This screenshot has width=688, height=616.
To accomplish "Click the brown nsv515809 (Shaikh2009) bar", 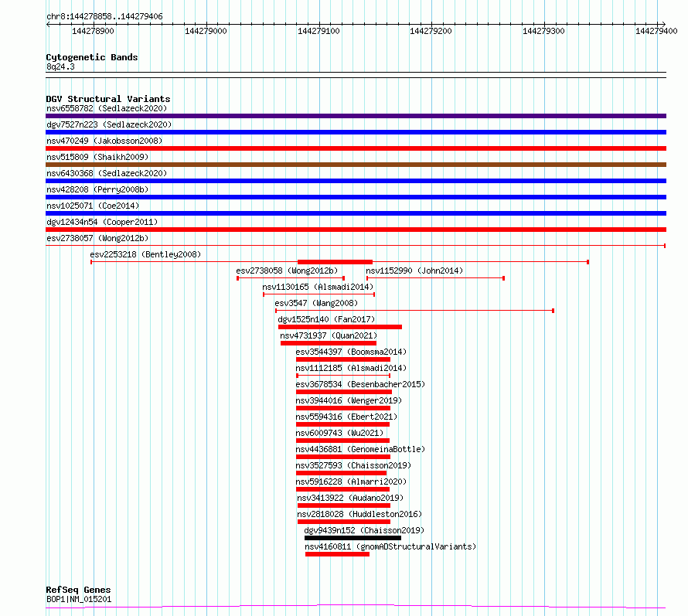I will (x=356, y=165).
